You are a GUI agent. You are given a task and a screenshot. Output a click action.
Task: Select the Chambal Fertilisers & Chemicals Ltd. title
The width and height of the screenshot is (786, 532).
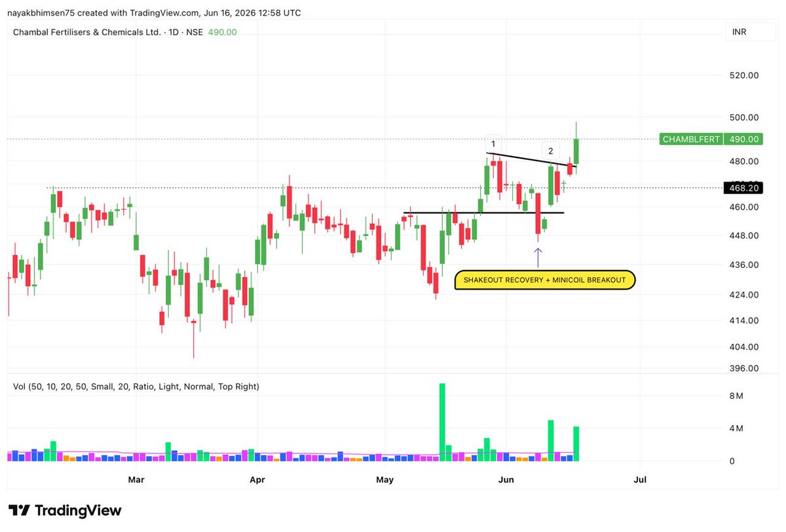pos(87,32)
